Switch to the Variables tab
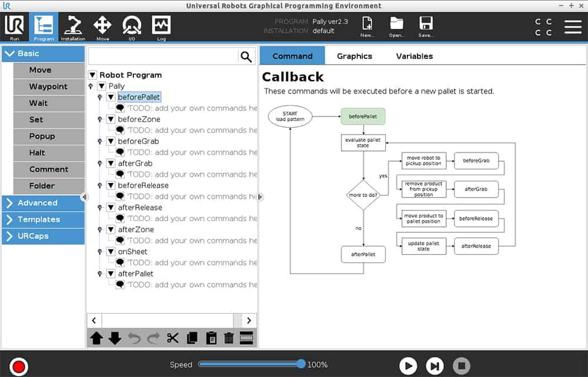The height and width of the screenshot is (377, 588). coord(415,56)
